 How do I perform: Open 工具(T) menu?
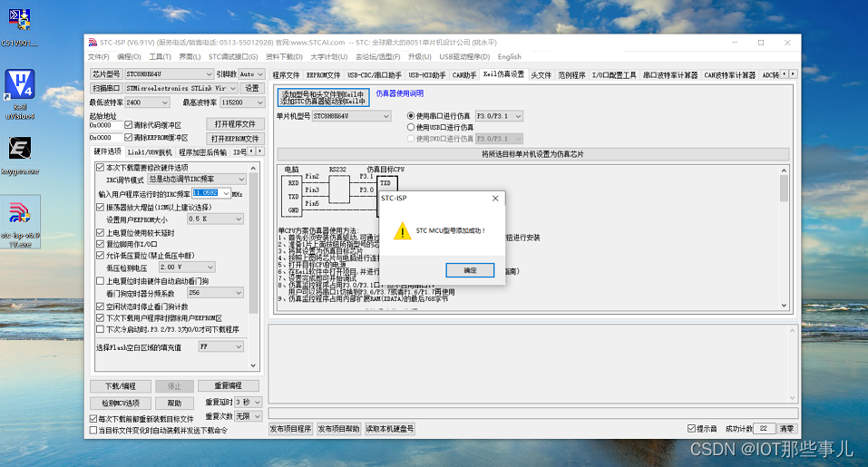pyautogui.click(x=160, y=56)
